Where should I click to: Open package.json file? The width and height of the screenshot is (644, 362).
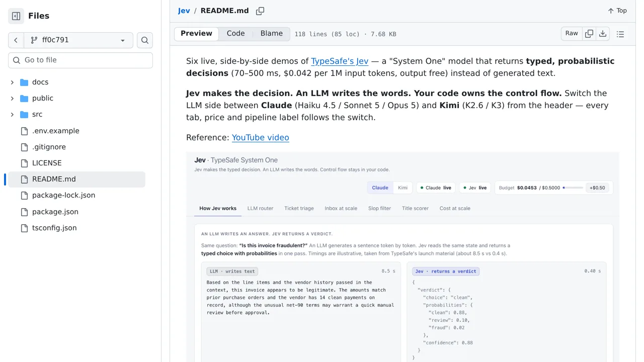click(x=55, y=212)
